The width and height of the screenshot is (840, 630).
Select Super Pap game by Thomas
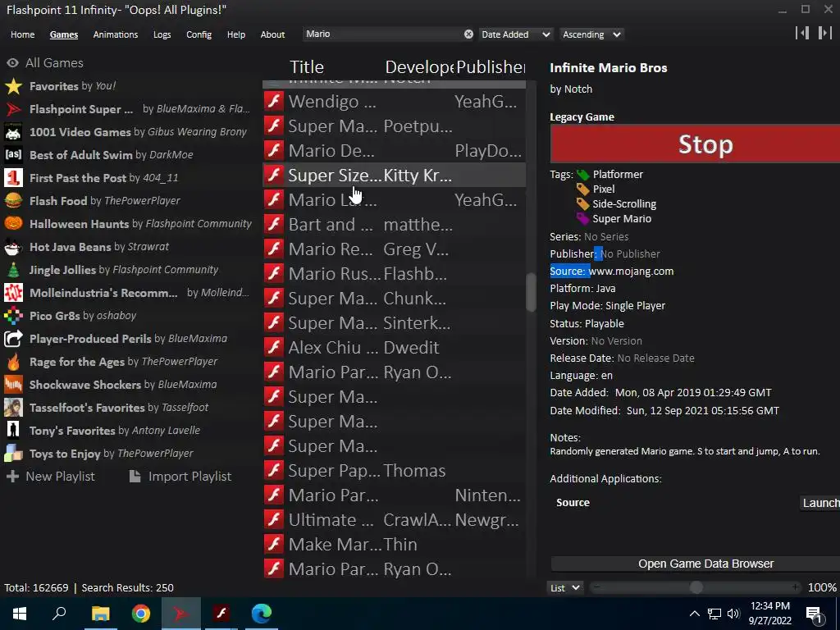[395, 470]
